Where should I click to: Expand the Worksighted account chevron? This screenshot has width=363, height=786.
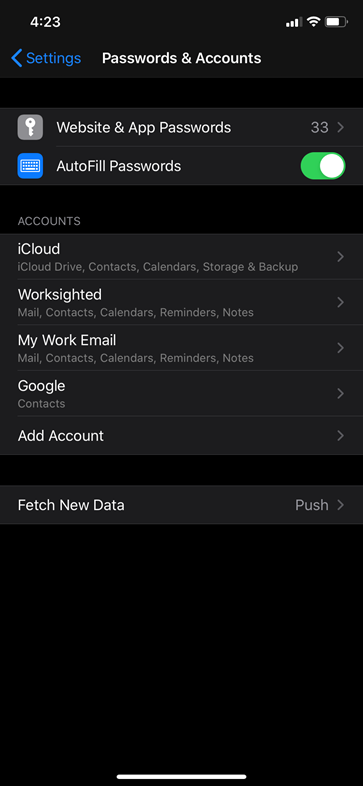tap(340, 302)
